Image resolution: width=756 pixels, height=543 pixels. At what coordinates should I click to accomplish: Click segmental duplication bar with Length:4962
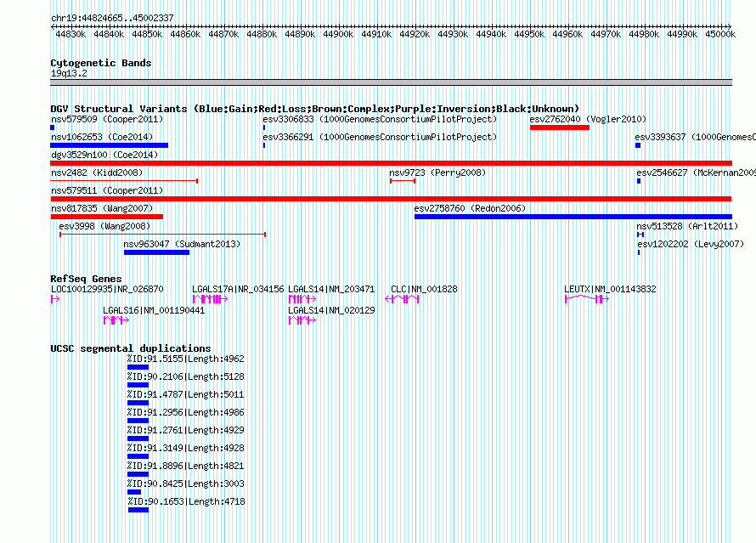tap(138, 367)
